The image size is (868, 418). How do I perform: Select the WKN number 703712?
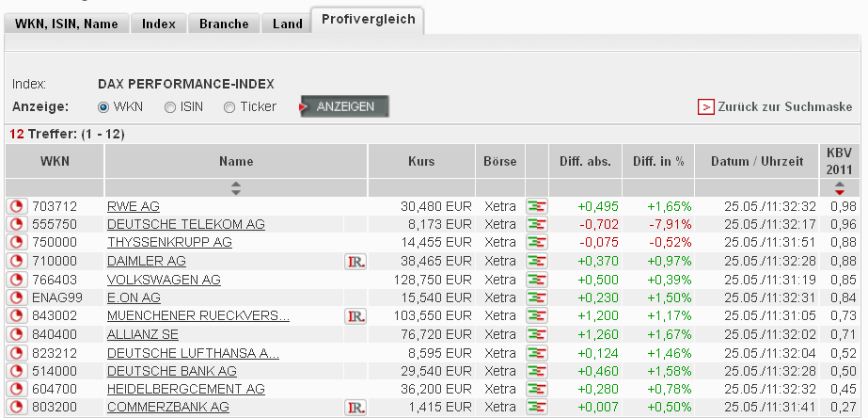click(55, 206)
